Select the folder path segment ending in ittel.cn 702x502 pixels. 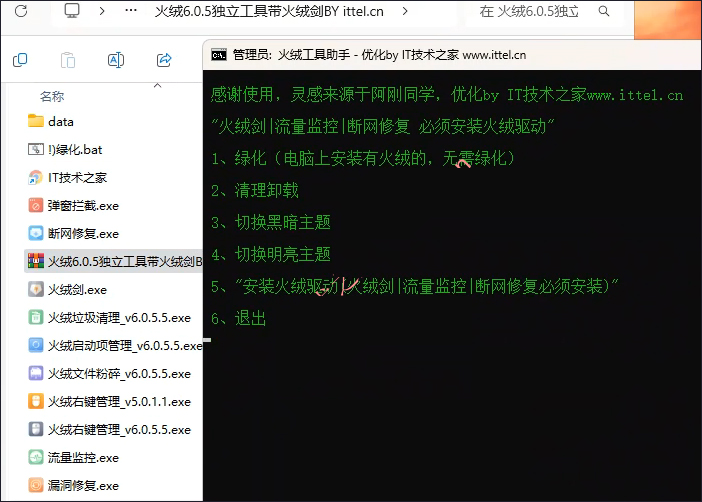(x=269, y=11)
